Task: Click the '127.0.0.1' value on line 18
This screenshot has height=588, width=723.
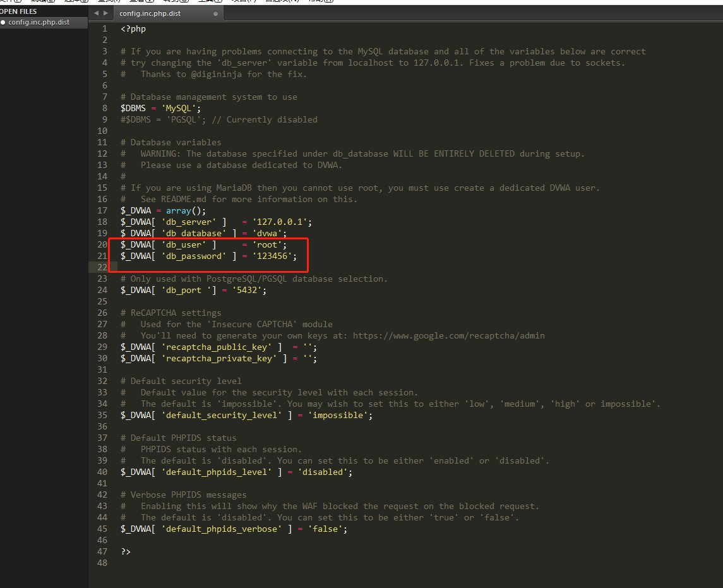Action: tap(282, 222)
